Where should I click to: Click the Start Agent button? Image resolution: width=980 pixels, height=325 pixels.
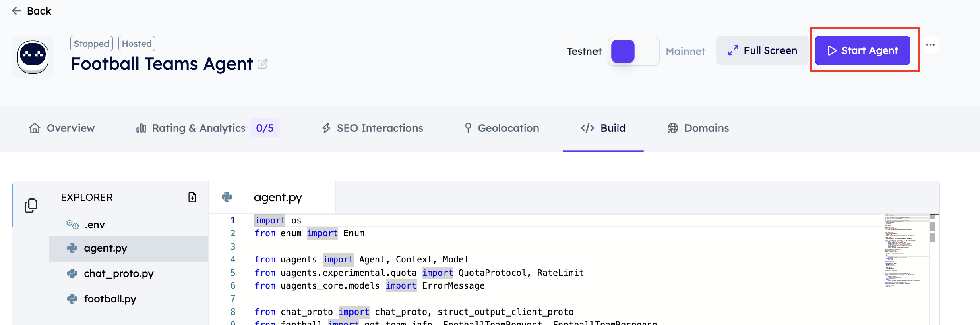coord(862,50)
